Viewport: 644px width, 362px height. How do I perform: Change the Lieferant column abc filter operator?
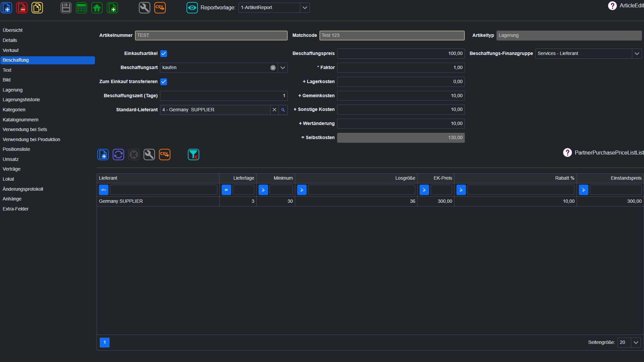[x=104, y=190]
